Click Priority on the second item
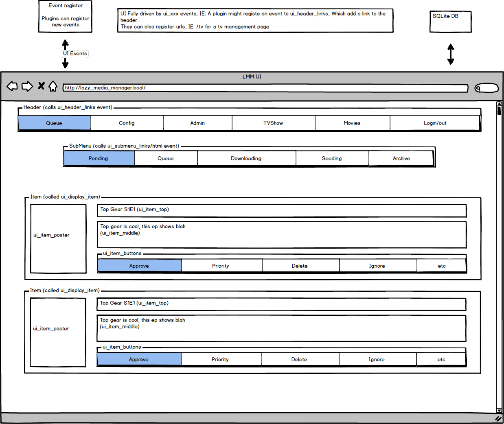Viewport: 504px width, 424px height. click(x=221, y=359)
